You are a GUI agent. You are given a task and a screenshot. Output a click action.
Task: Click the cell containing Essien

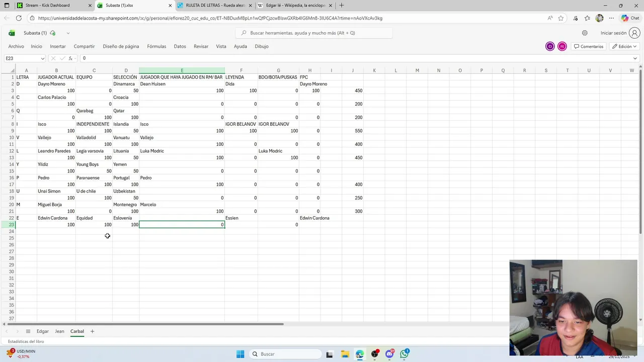point(241,218)
